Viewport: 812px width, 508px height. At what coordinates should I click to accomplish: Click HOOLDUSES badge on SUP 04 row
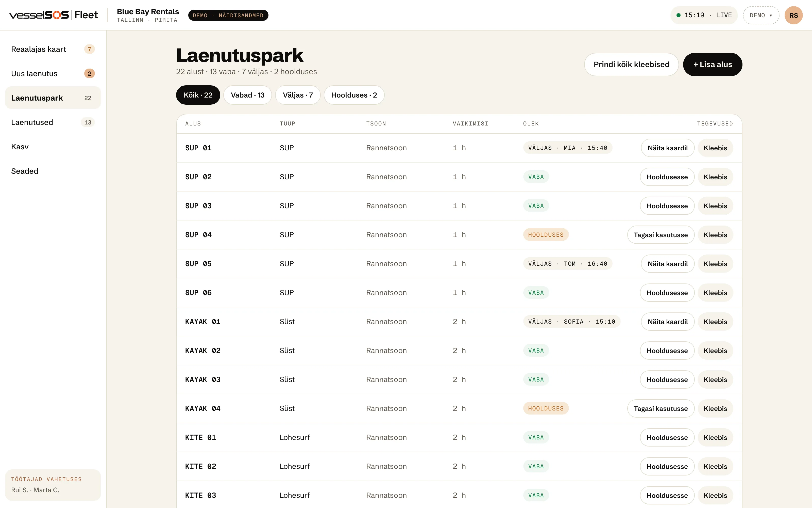pyautogui.click(x=546, y=235)
